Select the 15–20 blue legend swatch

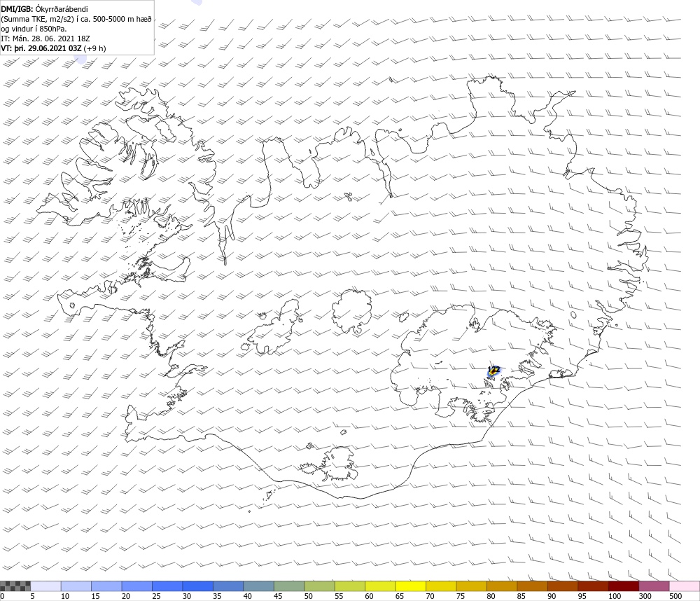pos(106,586)
